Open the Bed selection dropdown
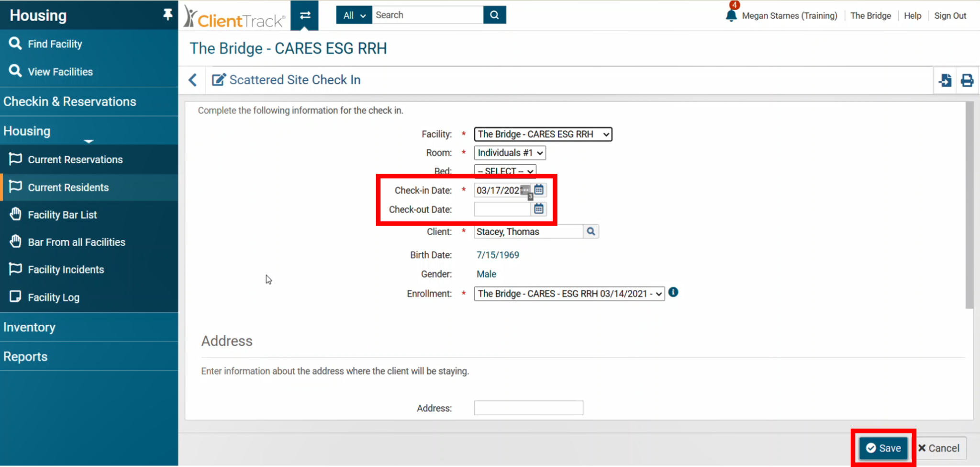 click(504, 171)
